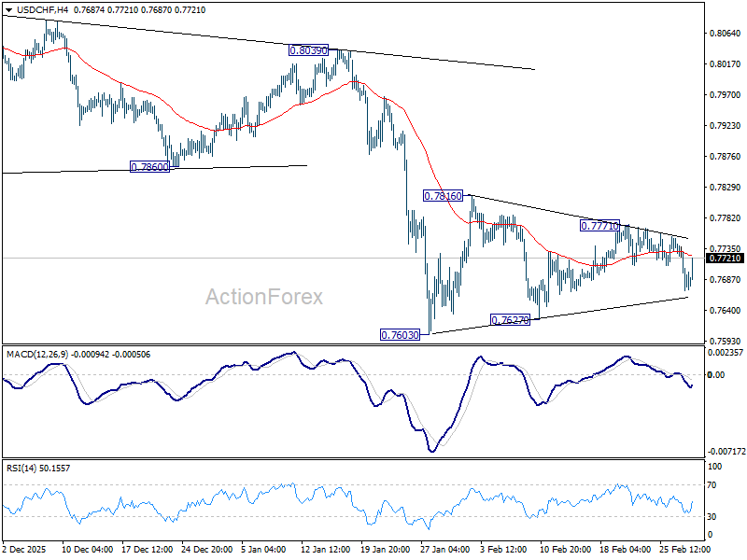747x560 pixels.
Task: Select the current price tag 0.77210
Action: coord(726,259)
